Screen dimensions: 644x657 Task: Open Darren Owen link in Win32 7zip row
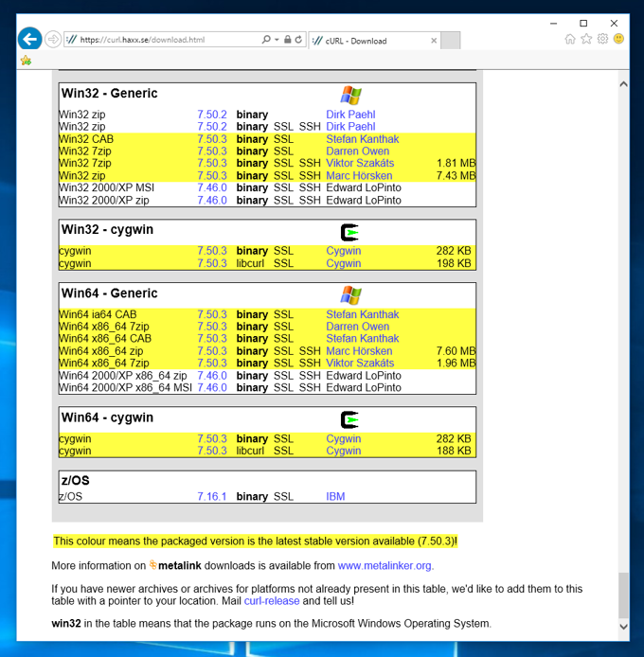click(358, 151)
